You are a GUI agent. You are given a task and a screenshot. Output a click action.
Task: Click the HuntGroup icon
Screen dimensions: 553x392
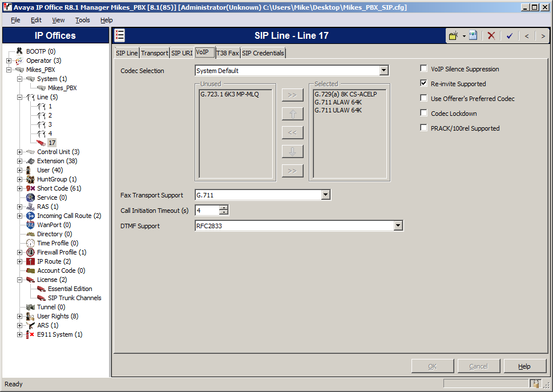30,179
